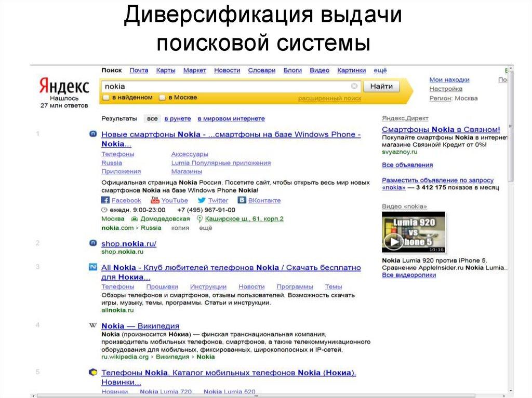The height and width of the screenshot is (398, 532).
Task: Enable the в Москве checkbox
Action: [162, 97]
